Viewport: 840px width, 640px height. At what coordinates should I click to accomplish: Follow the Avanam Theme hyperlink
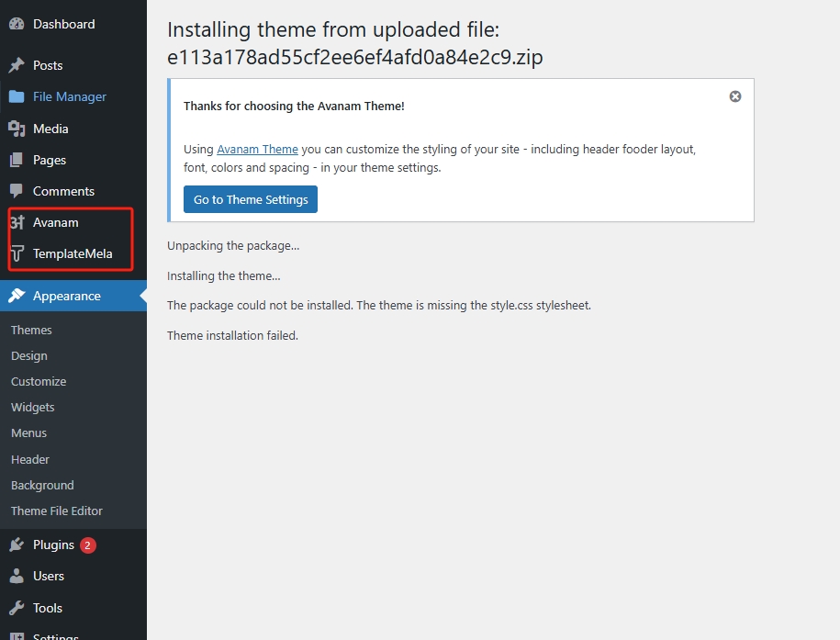coord(257,150)
